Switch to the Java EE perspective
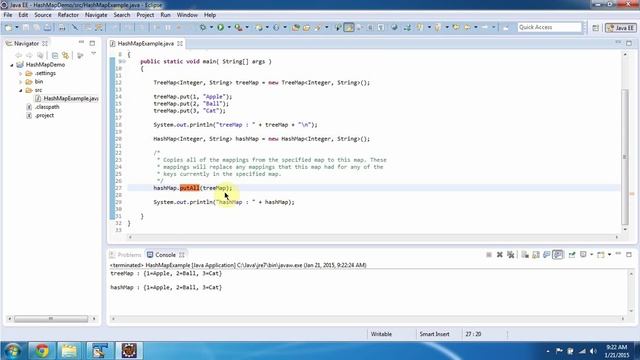 click(x=621, y=28)
